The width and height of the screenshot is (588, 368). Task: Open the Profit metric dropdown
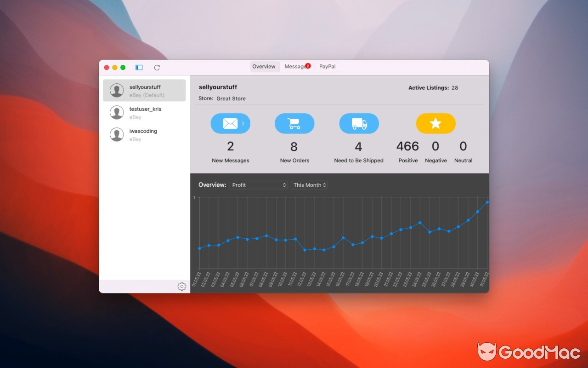click(x=258, y=185)
